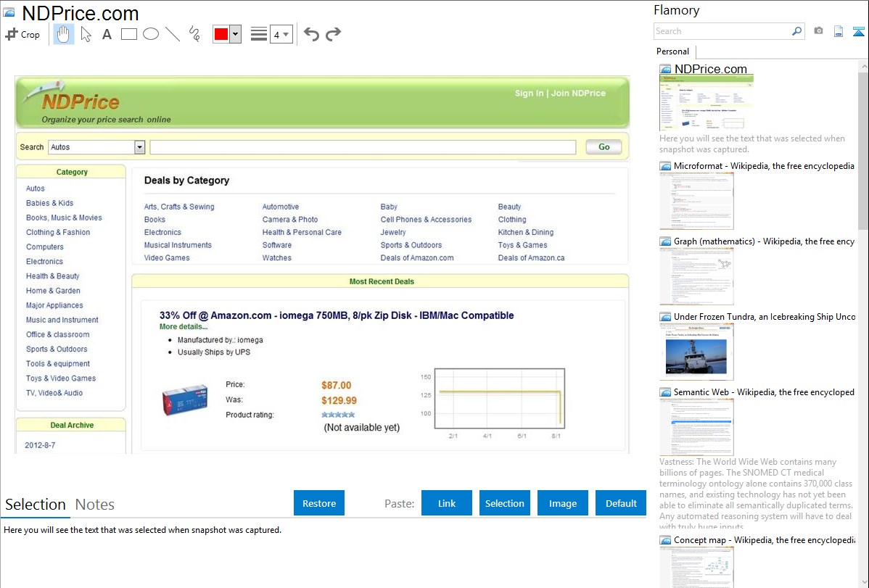Click the camera snapshot icon
Viewport: 869px width, 588px height.
[x=818, y=31]
